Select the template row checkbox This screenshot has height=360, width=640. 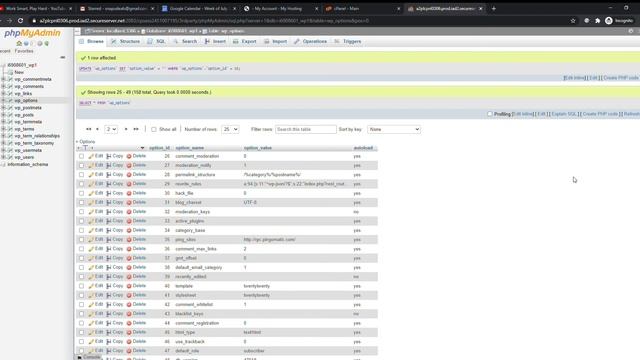tap(81, 286)
